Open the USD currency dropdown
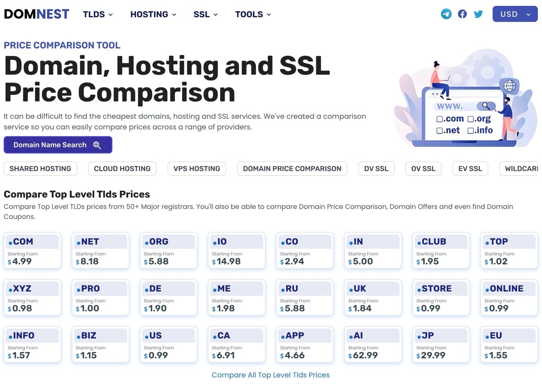The height and width of the screenshot is (392, 542). (515, 14)
